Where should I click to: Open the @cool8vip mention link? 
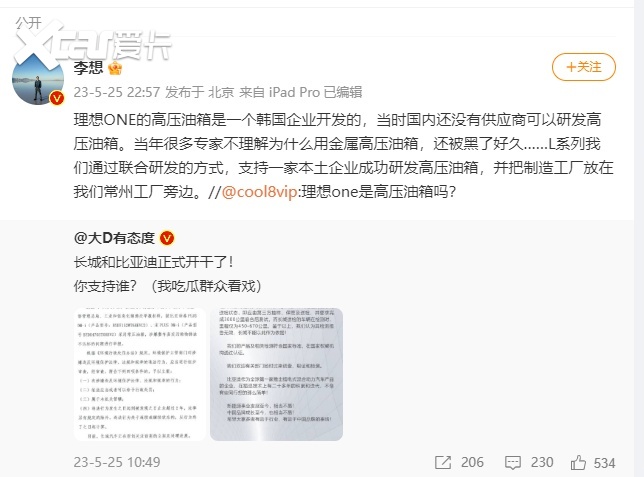[x=260, y=192]
